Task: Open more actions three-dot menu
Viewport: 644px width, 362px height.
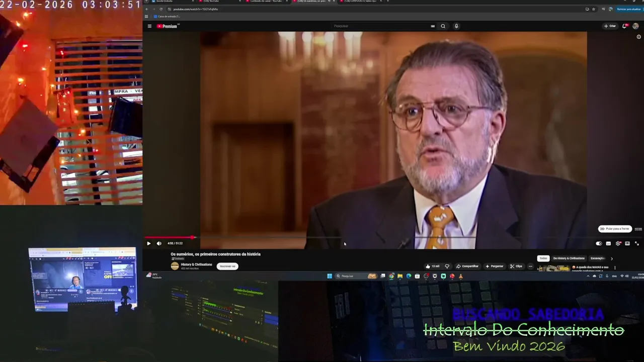Action: 530,266
